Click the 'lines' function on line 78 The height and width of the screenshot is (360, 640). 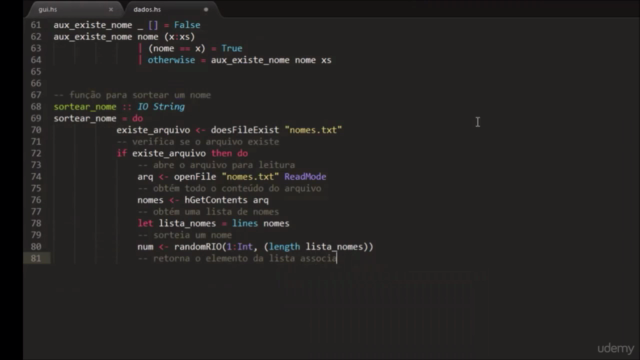[245, 223]
